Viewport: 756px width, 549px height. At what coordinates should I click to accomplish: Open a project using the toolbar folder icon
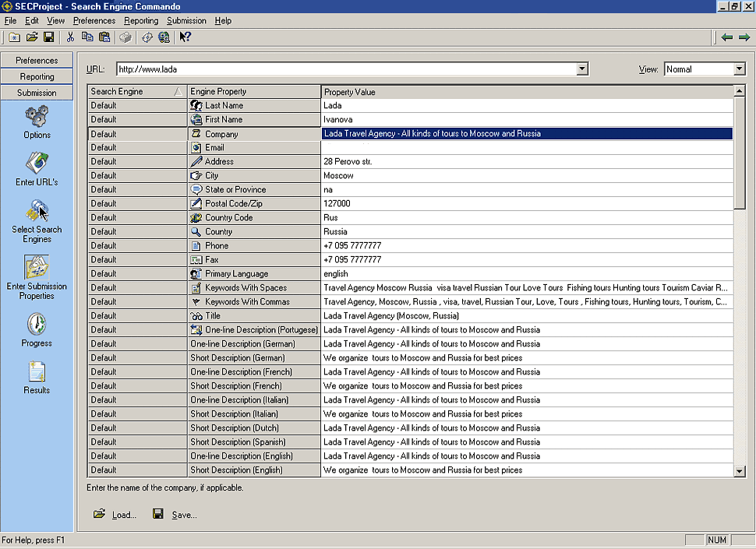[32, 37]
